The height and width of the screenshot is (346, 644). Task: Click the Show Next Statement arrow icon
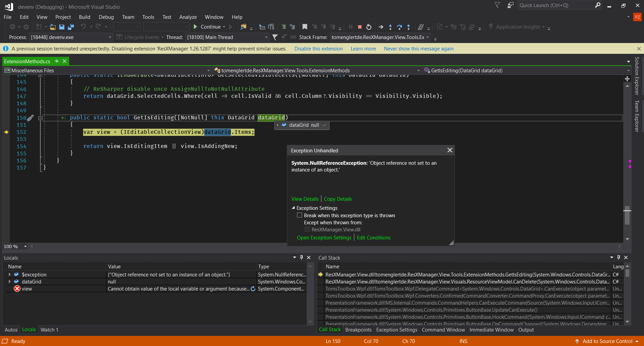click(381, 27)
